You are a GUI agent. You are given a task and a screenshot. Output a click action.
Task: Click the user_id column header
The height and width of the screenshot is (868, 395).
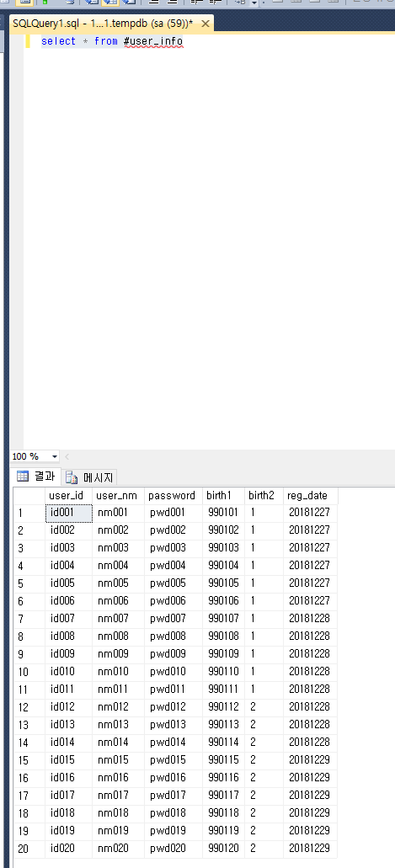[69, 495]
